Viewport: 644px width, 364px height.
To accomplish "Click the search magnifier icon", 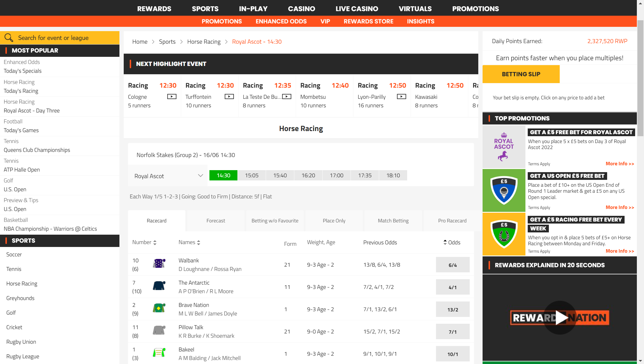I will click(9, 38).
